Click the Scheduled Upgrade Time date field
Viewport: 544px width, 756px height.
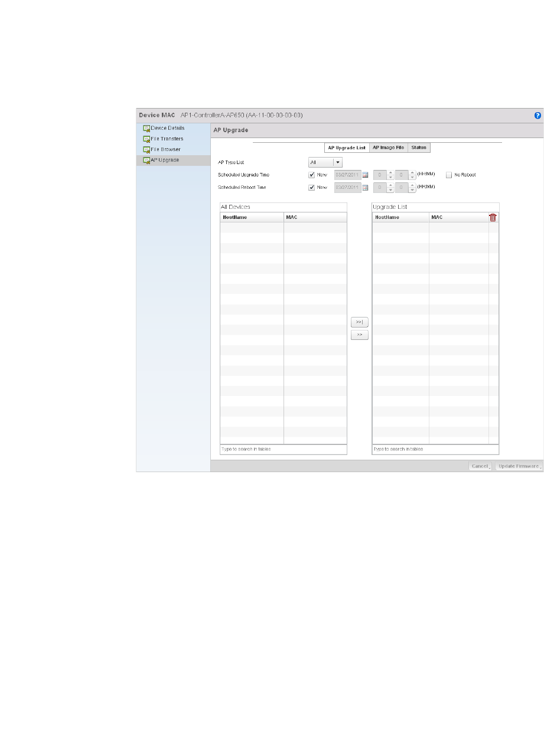click(347, 175)
